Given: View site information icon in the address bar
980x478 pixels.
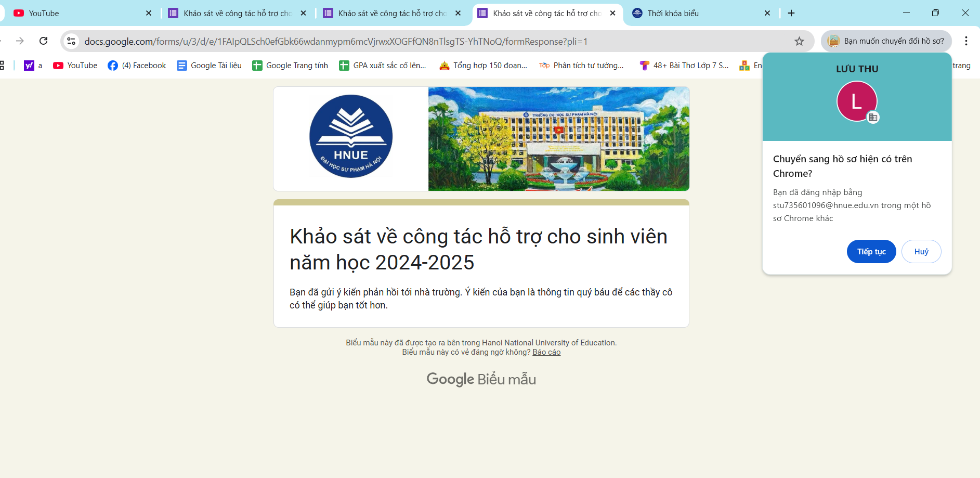Looking at the screenshot, I should point(72,41).
